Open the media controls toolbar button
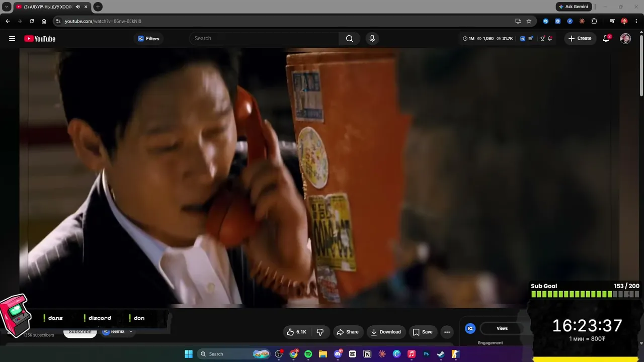Viewport: 644px width, 362px height. [x=612, y=21]
